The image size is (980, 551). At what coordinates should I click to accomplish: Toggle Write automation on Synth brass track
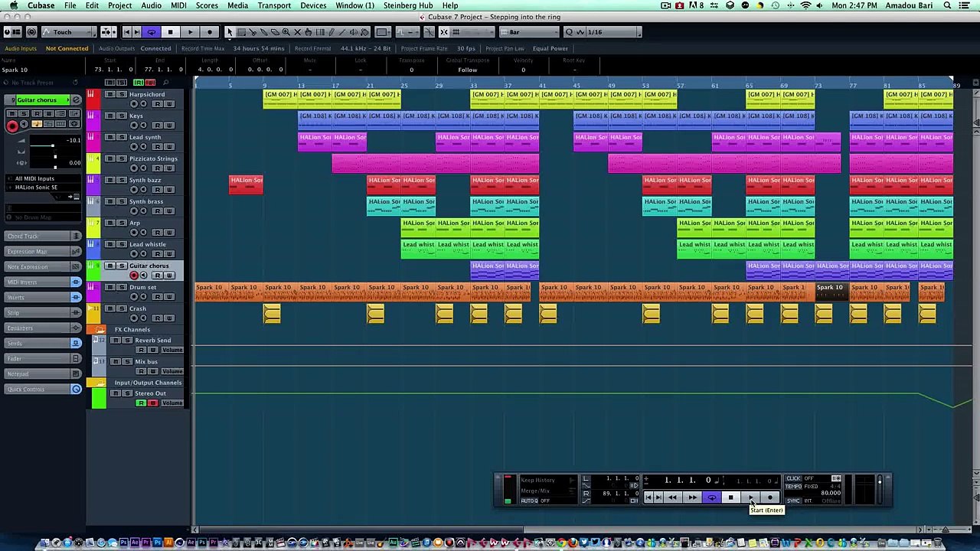pos(170,211)
